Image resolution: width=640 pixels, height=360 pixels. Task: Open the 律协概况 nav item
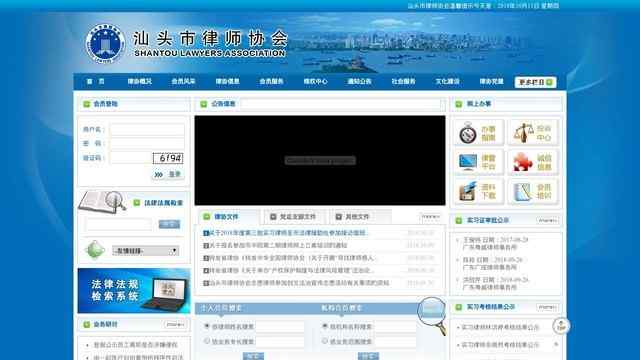coord(140,82)
